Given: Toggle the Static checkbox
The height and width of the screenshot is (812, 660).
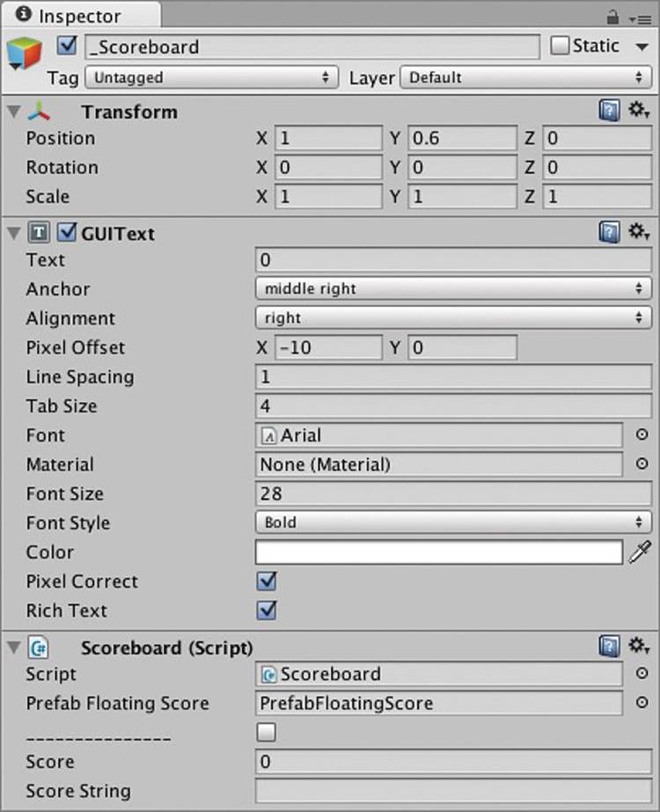Looking at the screenshot, I should click(x=560, y=46).
